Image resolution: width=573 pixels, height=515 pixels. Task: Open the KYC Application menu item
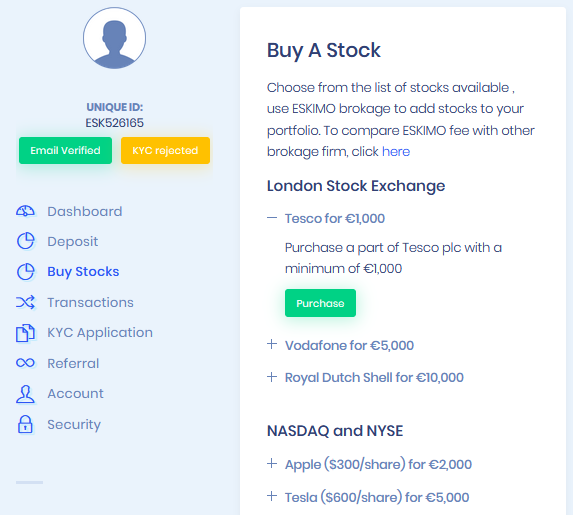100,333
